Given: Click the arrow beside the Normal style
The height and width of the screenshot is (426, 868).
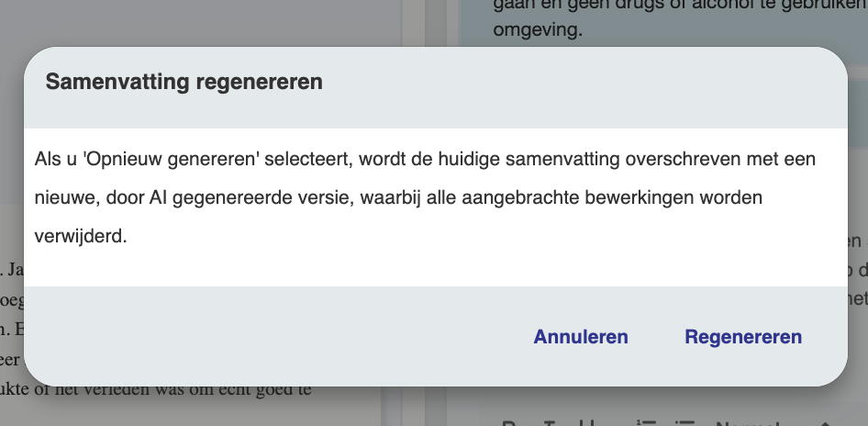Looking at the screenshot, I should [x=823, y=423].
